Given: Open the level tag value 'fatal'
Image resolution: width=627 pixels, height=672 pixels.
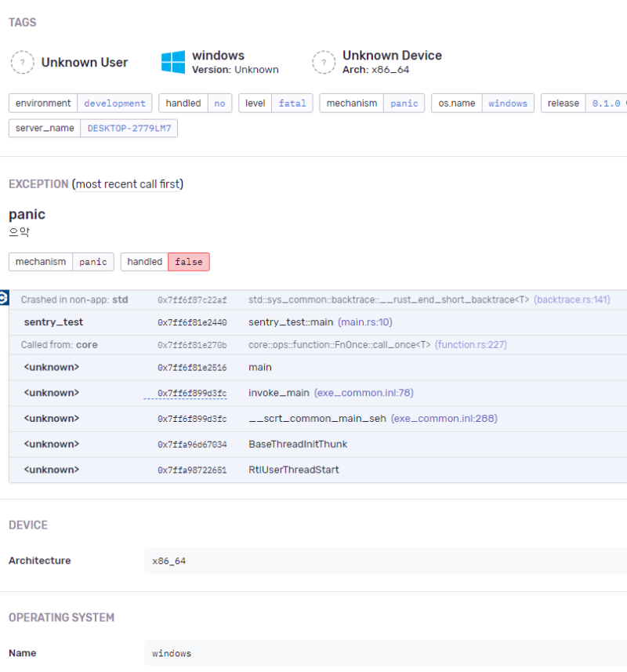Looking at the screenshot, I should tap(292, 104).
